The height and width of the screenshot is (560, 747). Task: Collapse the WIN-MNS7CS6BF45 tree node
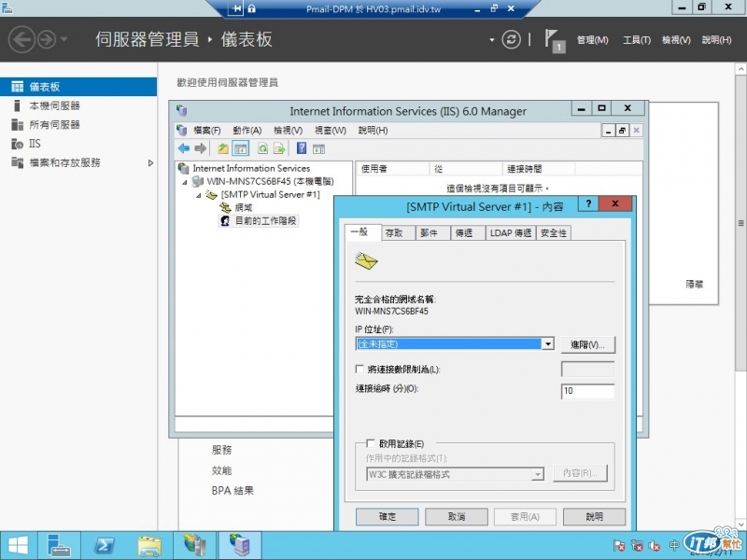pyautogui.click(x=185, y=182)
